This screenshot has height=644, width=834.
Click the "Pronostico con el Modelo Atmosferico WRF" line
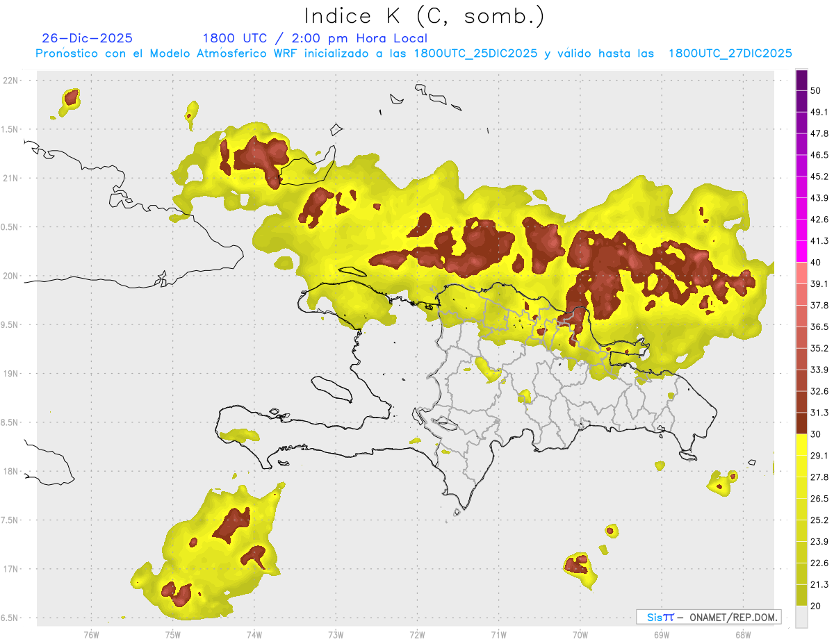[414, 53]
